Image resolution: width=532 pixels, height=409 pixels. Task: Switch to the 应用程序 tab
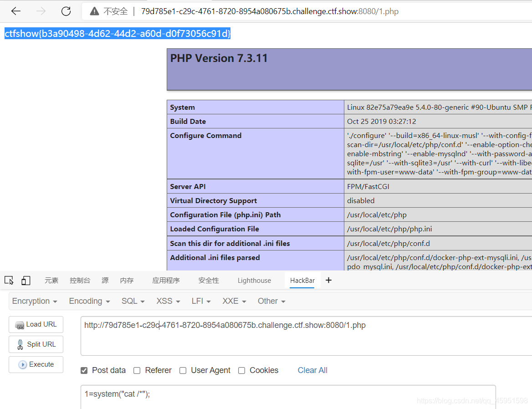pos(166,281)
